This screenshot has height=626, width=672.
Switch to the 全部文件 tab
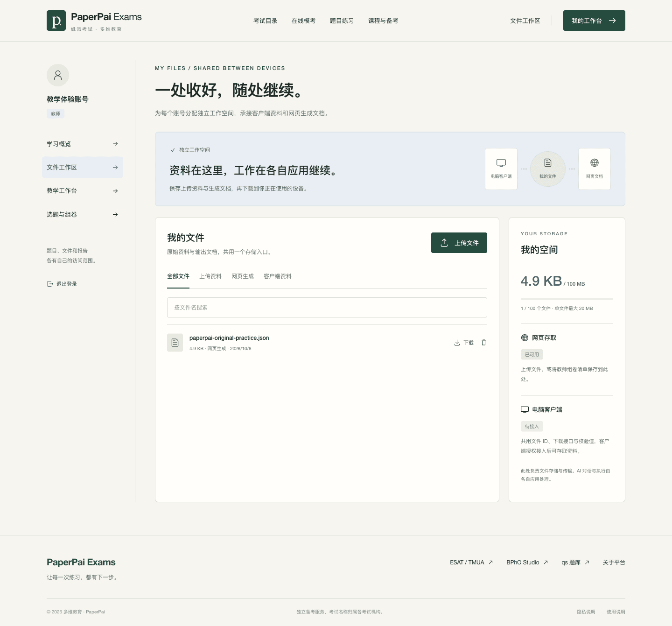[178, 276]
